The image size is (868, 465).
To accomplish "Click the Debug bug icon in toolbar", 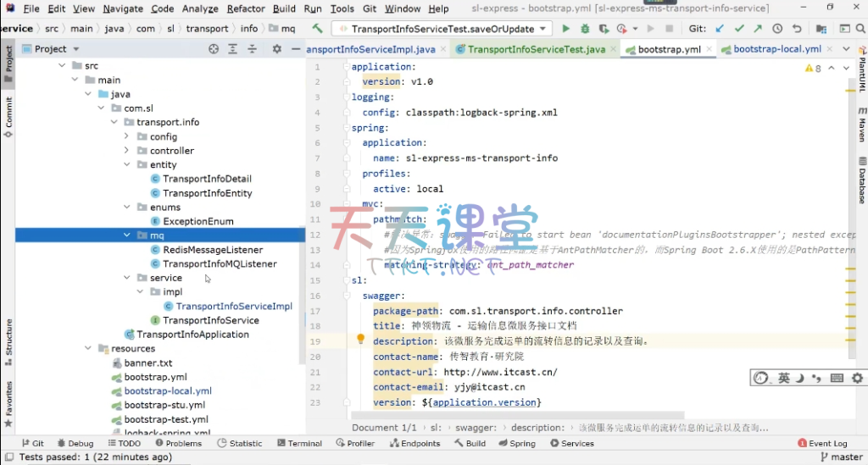I will point(585,29).
